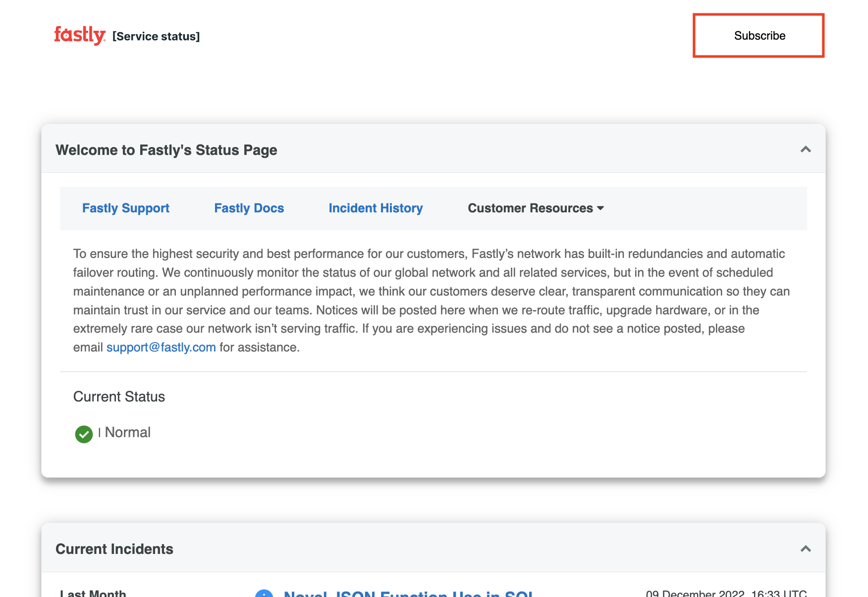Screen dimensions: 868x597
Task: Click the green Normal status checkmark icon
Action: pos(84,434)
